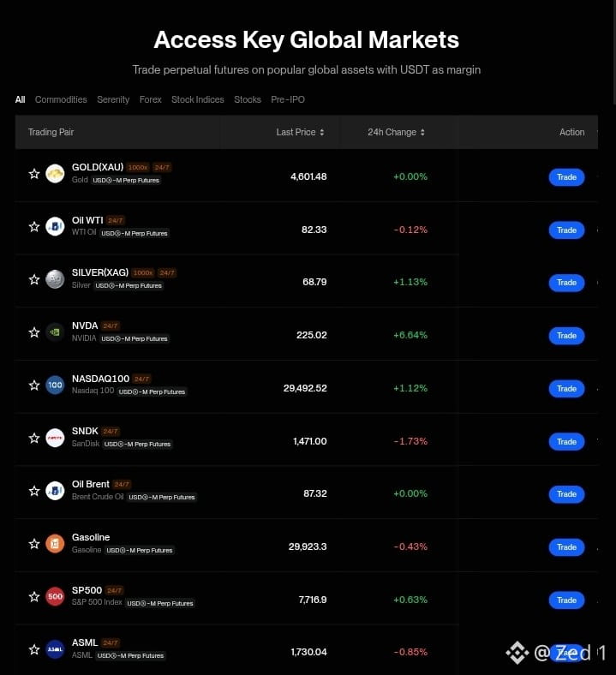The width and height of the screenshot is (616, 675).
Task: Toggle favorite star for Oil Brent
Action: point(34,491)
